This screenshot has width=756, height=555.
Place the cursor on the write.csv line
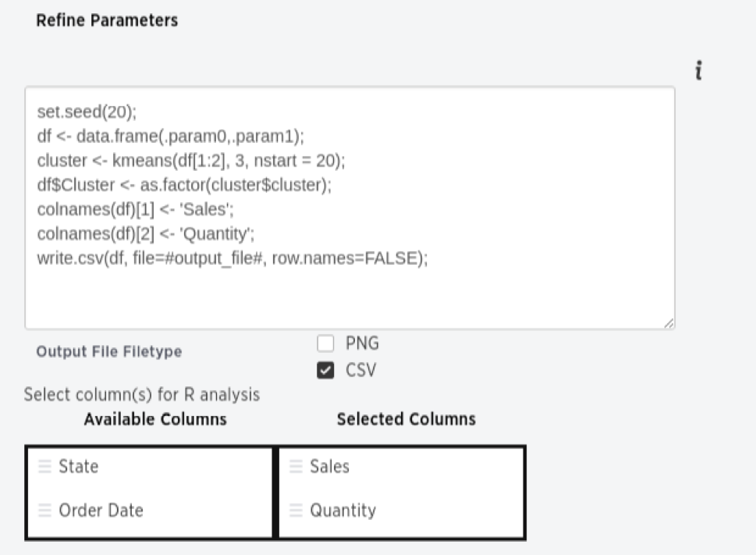pos(232,258)
